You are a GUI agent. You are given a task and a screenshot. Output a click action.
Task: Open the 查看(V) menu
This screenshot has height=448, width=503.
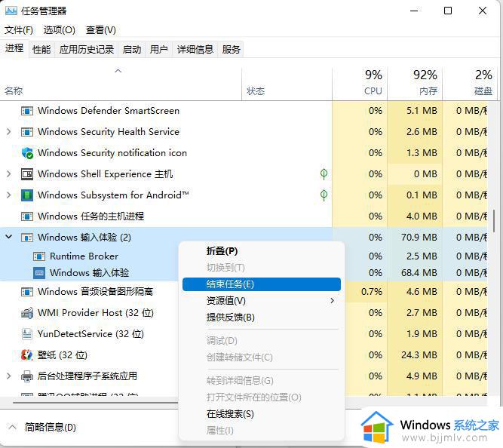coord(101,30)
